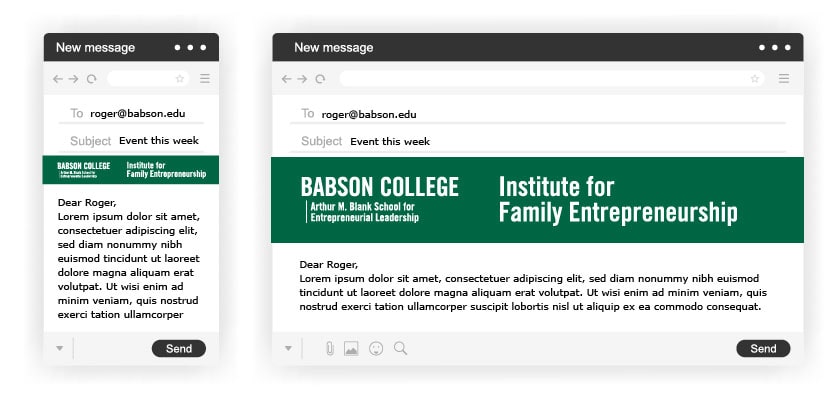Open the three-dot options in the large window title bar

click(x=774, y=47)
